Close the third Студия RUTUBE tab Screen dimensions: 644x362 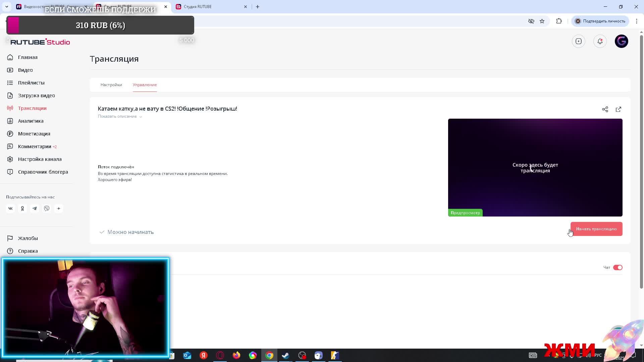point(246,7)
